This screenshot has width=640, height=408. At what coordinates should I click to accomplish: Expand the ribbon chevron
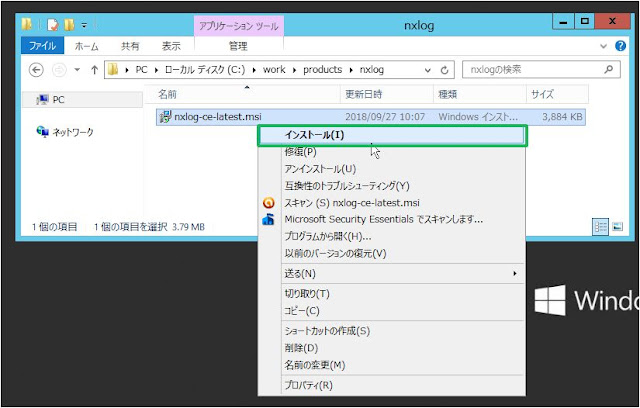point(604,46)
